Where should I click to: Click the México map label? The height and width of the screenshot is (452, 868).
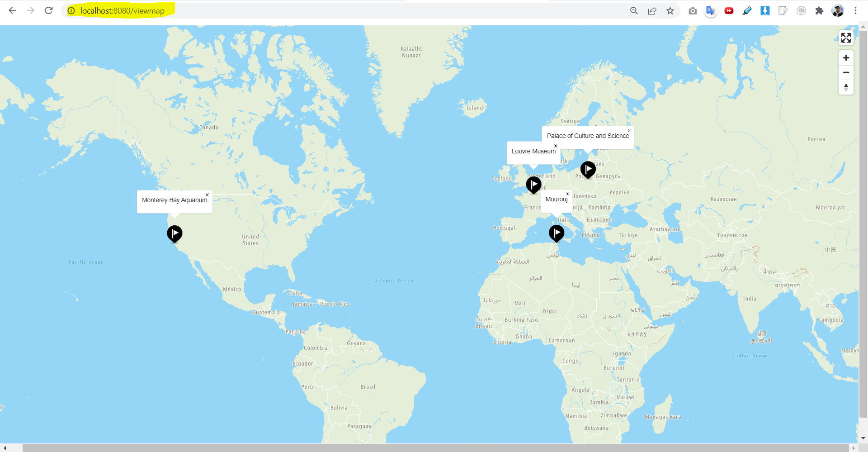point(232,290)
